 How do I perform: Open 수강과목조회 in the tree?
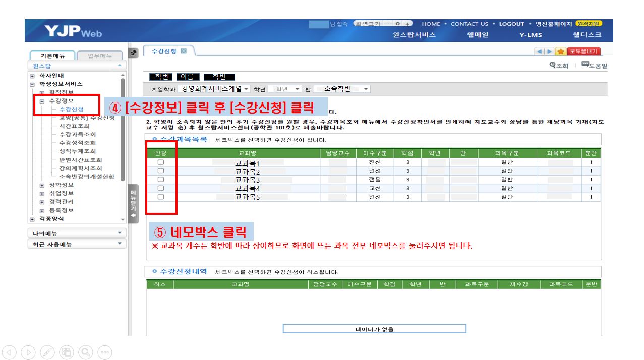tap(77, 134)
